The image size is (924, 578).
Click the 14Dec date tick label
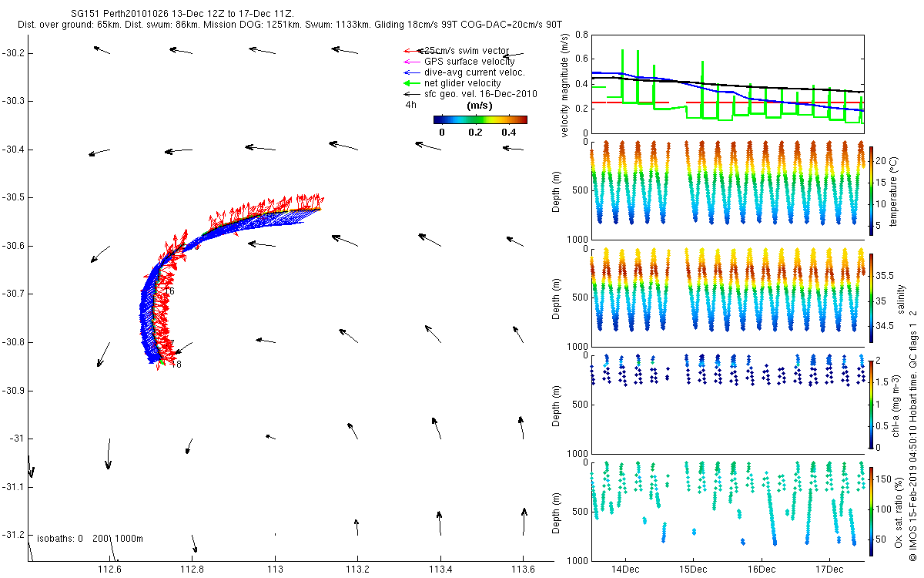click(624, 569)
